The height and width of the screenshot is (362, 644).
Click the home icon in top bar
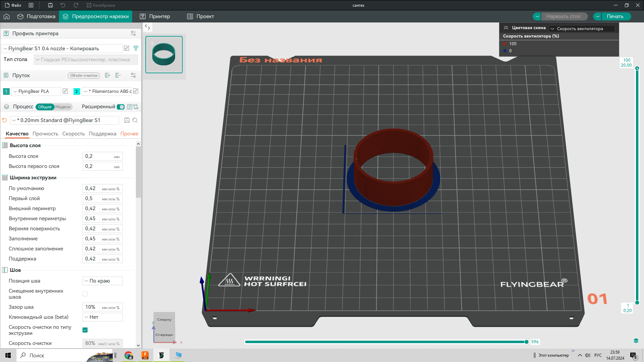coord(7,16)
